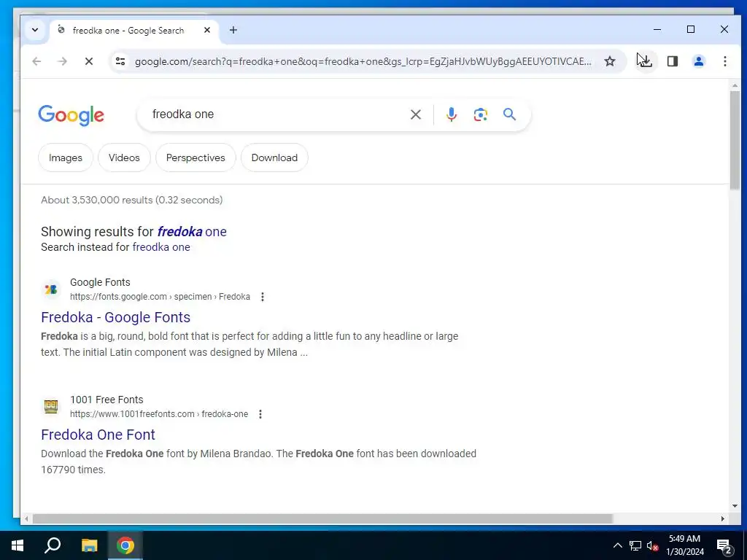
Task: Filter results by Perspectives
Action: [196, 157]
